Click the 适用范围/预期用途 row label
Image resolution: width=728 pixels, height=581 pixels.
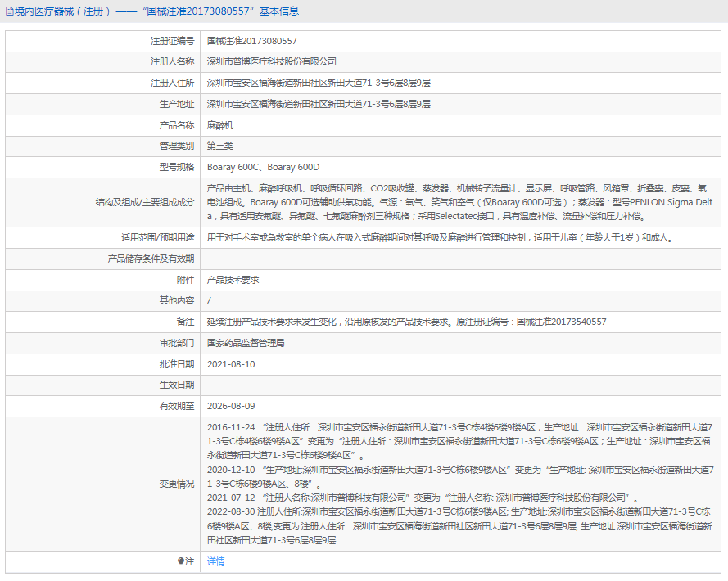click(x=158, y=237)
